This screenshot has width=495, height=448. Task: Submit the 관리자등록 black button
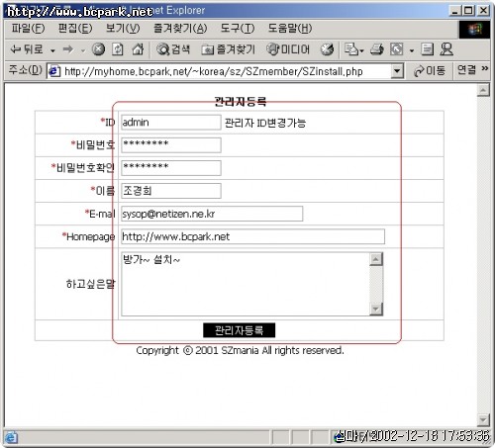239,330
